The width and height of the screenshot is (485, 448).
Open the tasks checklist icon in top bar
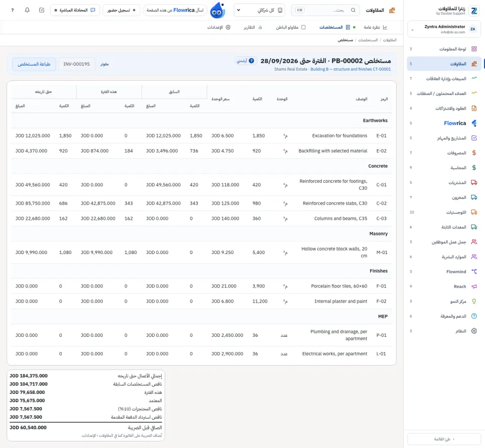(x=42, y=10)
